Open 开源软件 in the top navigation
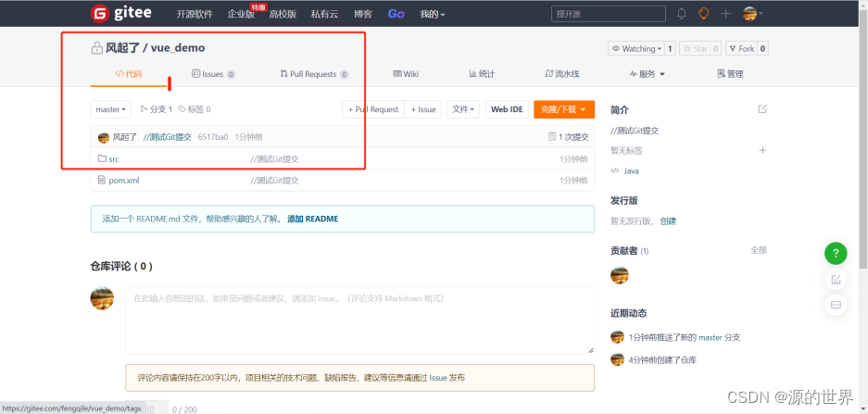 pyautogui.click(x=195, y=15)
